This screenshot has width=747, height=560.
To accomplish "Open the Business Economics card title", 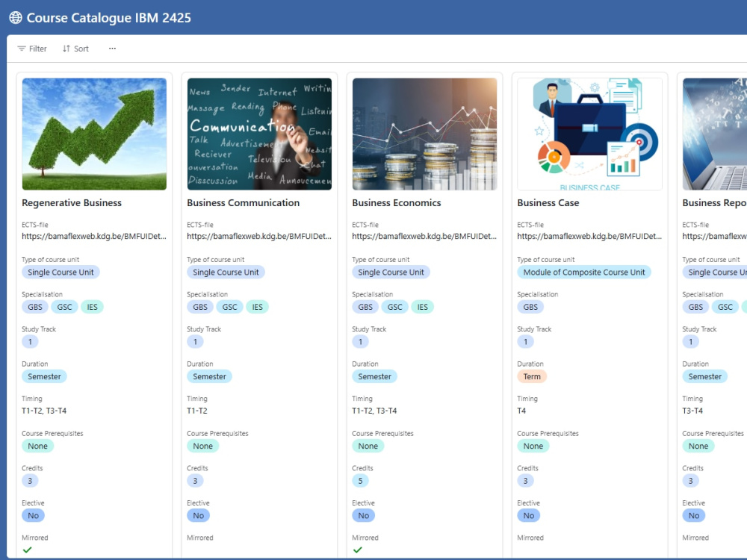I will click(x=397, y=203).
